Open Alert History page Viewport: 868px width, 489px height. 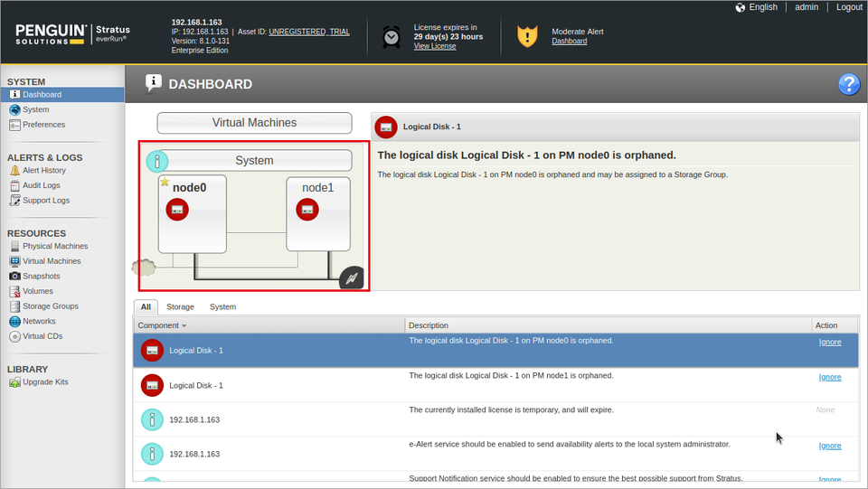(44, 170)
